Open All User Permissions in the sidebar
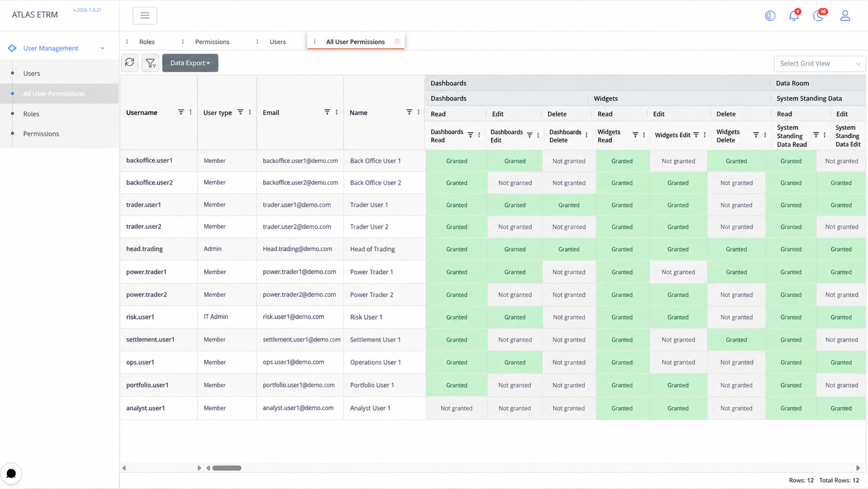This screenshot has width=868, height=489. point(54,94)
